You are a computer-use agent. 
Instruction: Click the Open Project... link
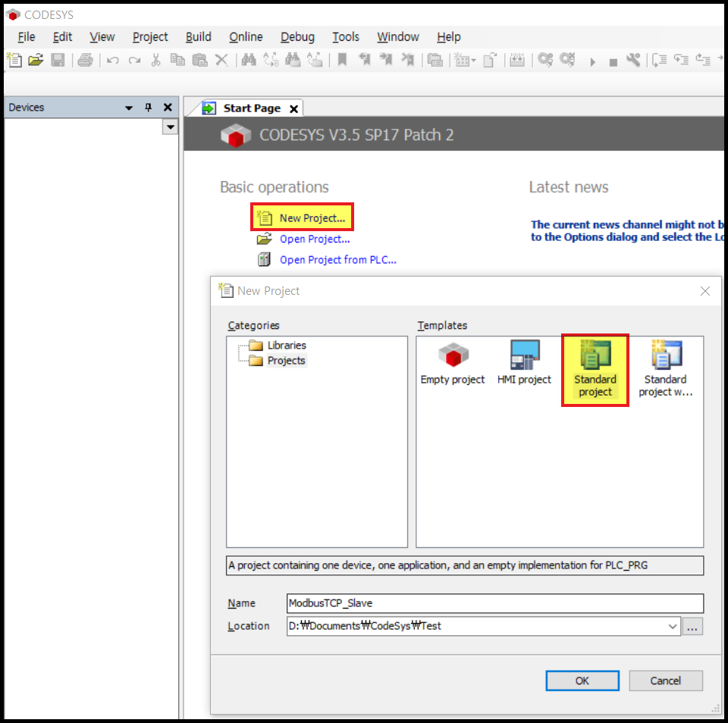(x=314, y=239)
